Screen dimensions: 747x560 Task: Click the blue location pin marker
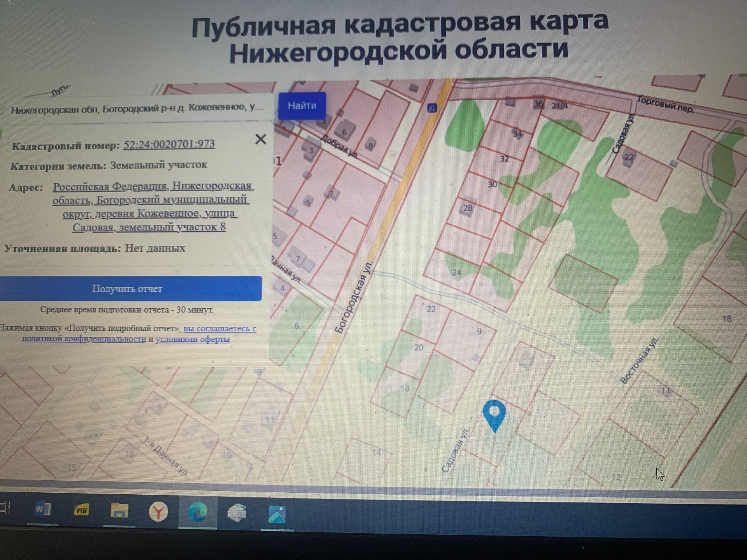[494, 414]
